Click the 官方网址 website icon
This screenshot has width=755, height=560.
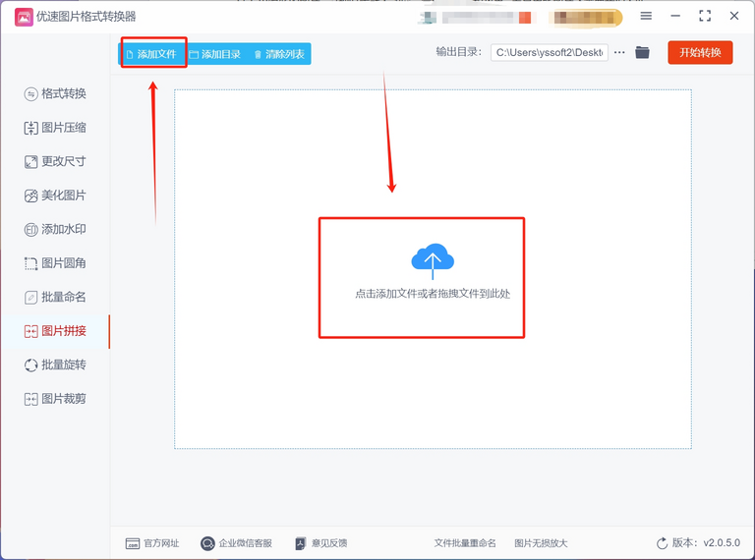[x=133, y=543]
